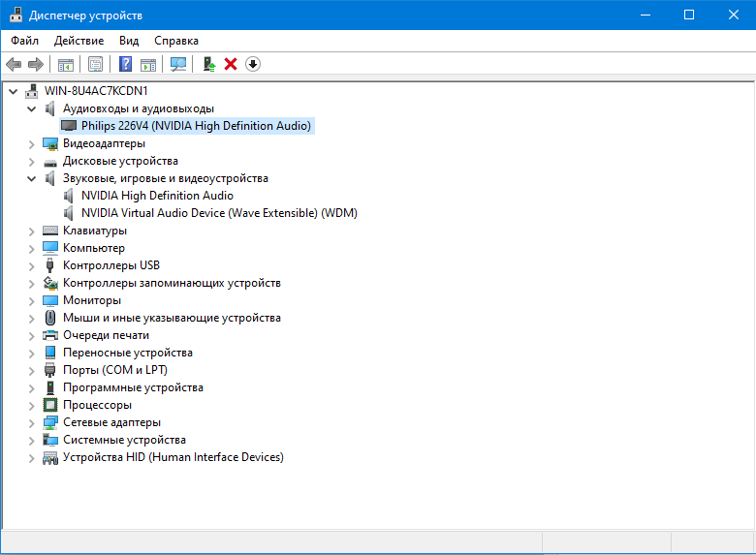Viewport: 756px width, 555px height.
Task: Click the Update driver toolbar icon
Action: click(208, 64)
